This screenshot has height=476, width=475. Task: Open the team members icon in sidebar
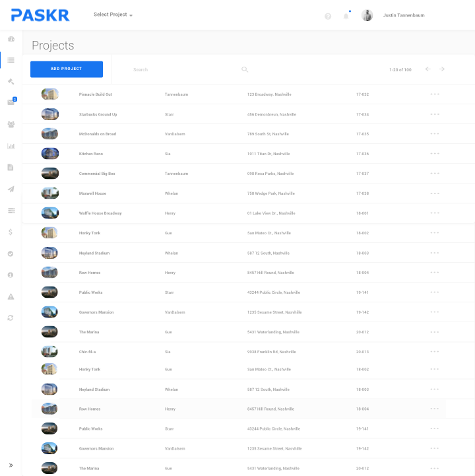click(11, 124)
